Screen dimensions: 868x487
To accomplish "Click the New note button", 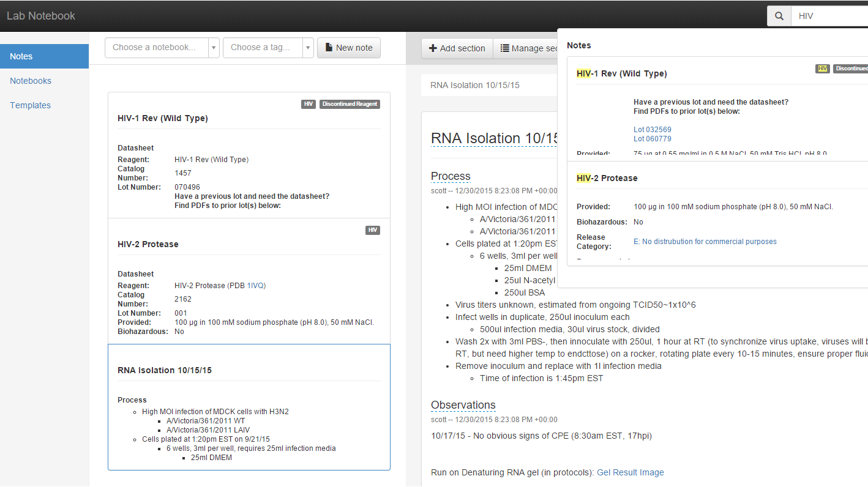I will (x=348, y=48).
